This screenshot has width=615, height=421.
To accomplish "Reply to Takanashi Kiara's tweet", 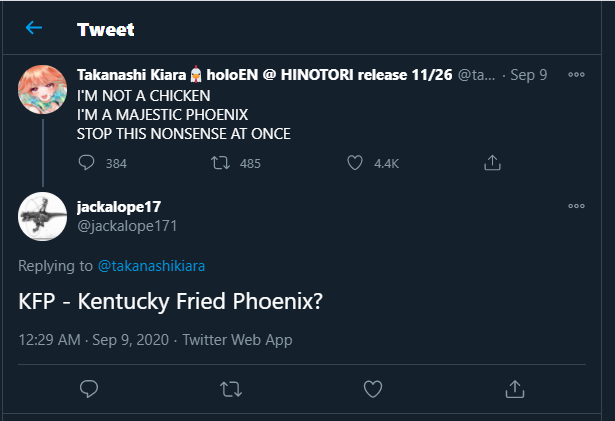I will tap(87, 162).
